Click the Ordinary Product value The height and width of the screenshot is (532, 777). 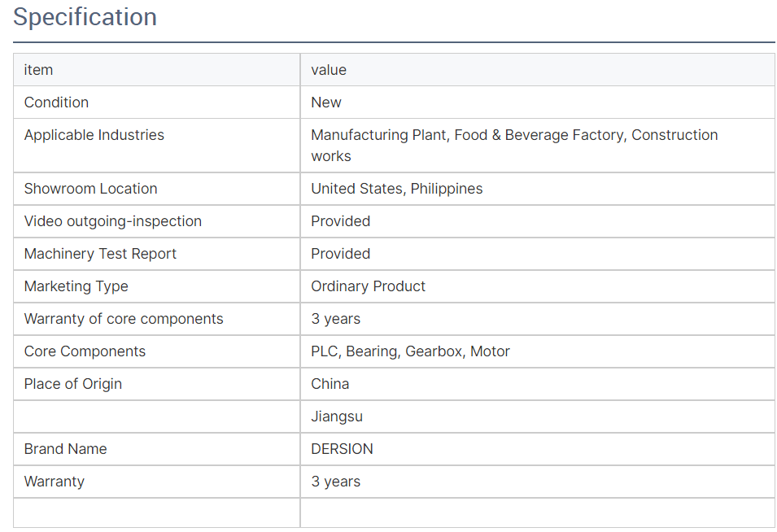pos(368,286)
